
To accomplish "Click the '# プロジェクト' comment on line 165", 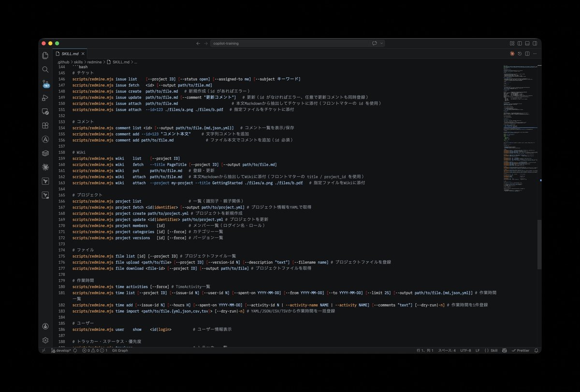I will click(87, 195).
